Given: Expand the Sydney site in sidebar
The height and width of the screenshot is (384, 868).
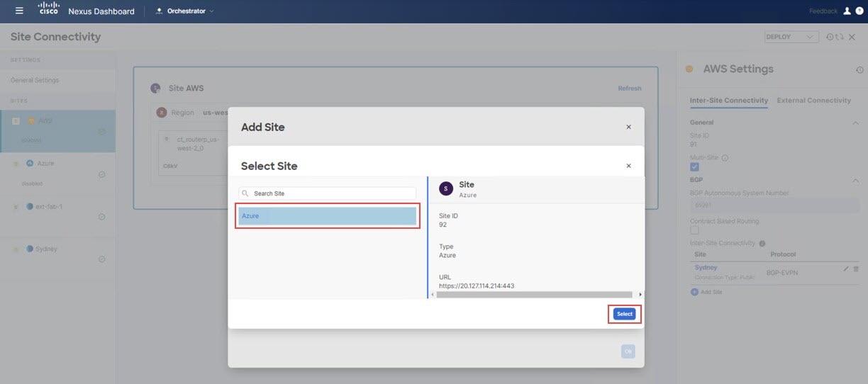Looking at the screenshot, I should click(x=16, y=249).
